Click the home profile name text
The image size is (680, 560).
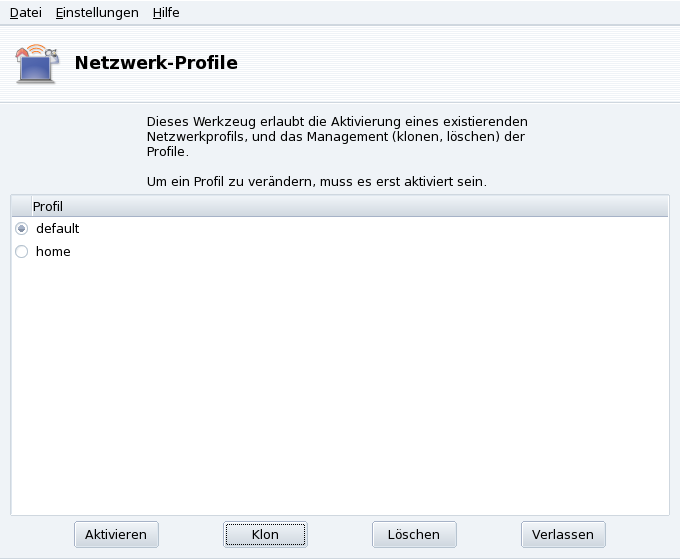click(53, 252)
